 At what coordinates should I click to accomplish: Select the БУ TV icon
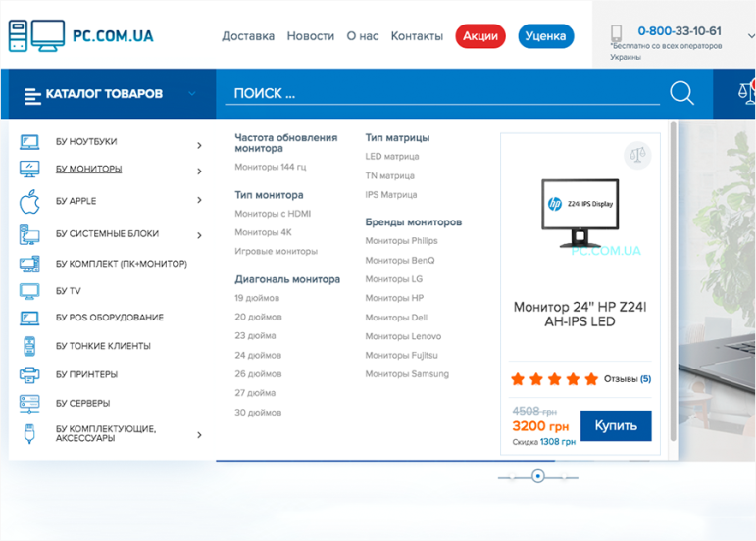point(29,291)
